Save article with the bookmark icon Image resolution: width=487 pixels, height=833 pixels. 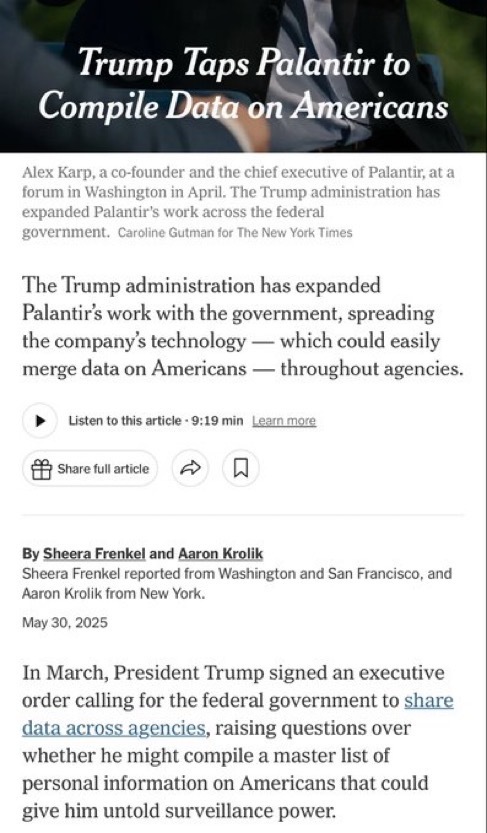[x=241, y=469]
